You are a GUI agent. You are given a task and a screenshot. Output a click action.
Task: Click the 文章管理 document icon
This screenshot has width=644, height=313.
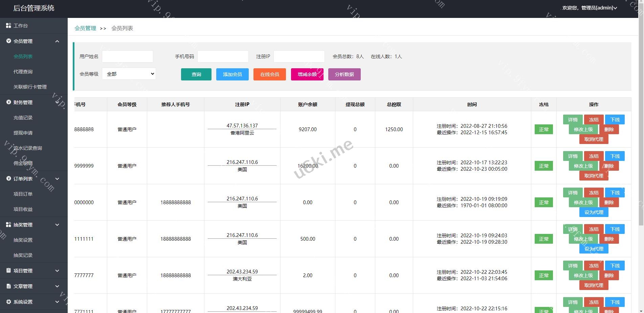tap(8, 286)
